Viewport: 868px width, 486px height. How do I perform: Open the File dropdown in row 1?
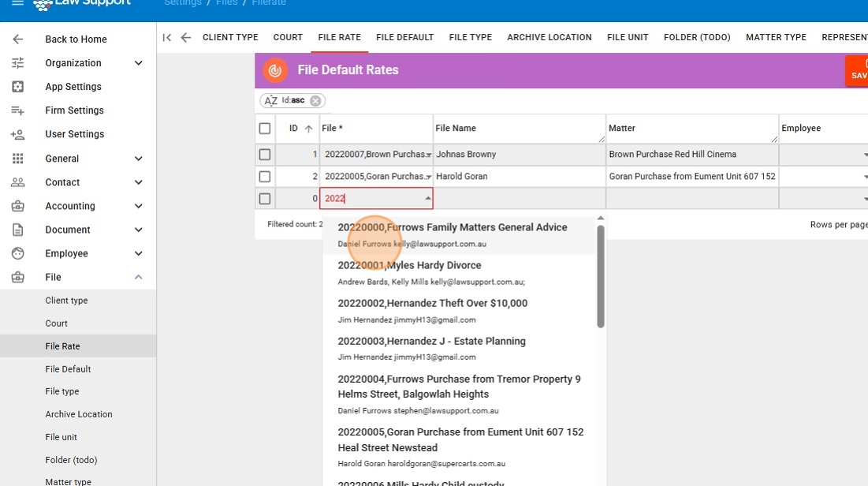428,155
